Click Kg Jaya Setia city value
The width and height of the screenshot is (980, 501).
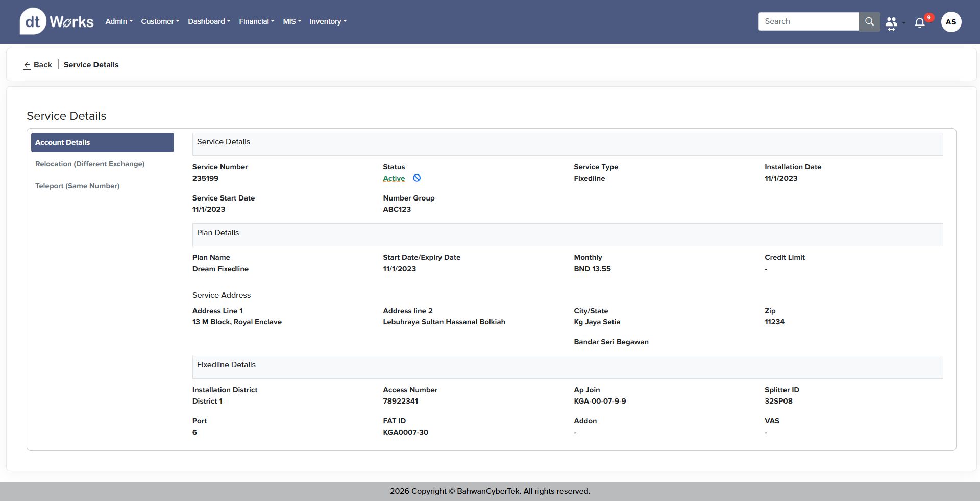pos(597,322)
